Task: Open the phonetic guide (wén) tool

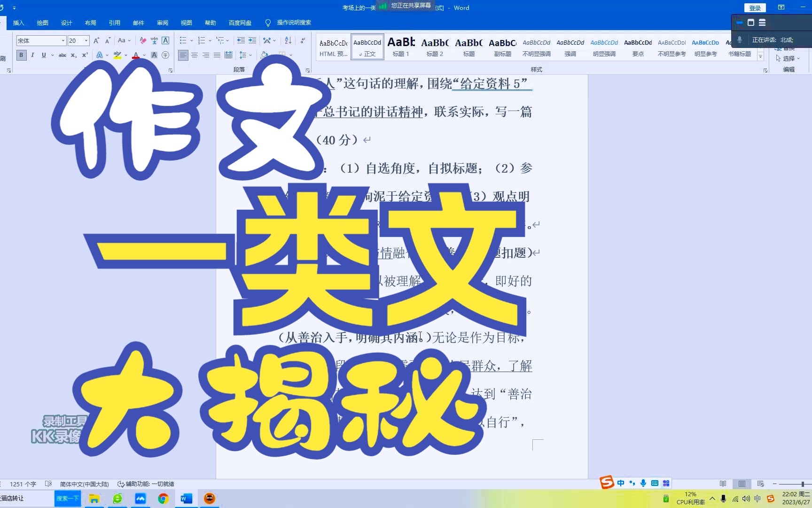Action: click(x=154, y=41)
